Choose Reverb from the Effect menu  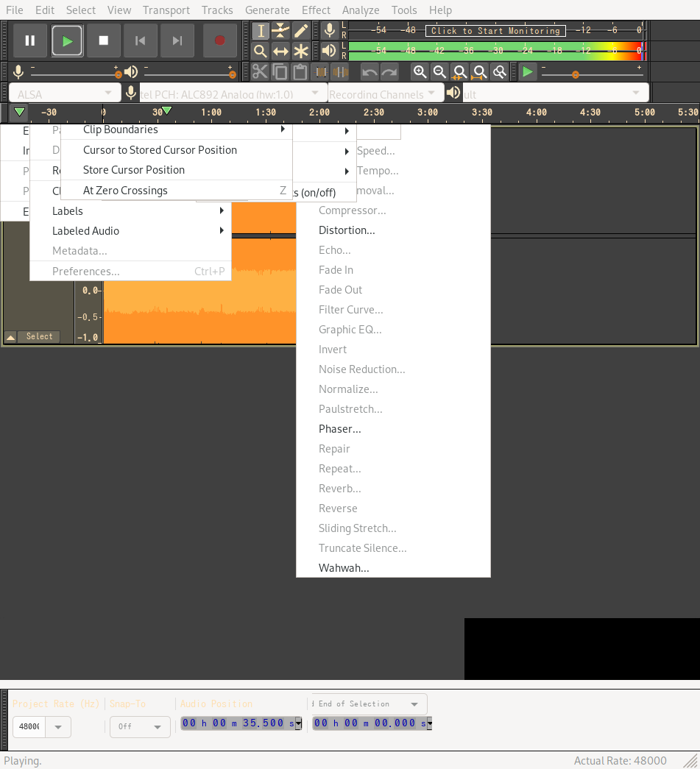click(x=339, y=488)
